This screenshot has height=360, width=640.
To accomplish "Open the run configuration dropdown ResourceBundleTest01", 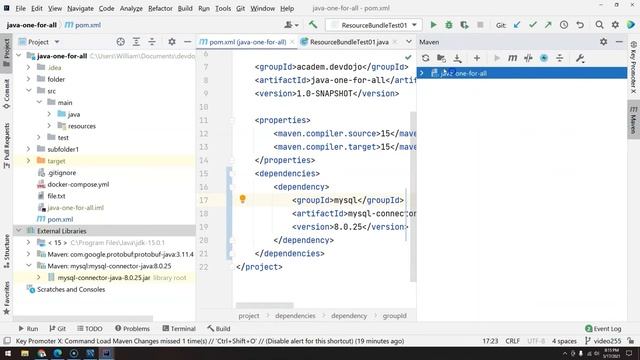I will (373, 25).
